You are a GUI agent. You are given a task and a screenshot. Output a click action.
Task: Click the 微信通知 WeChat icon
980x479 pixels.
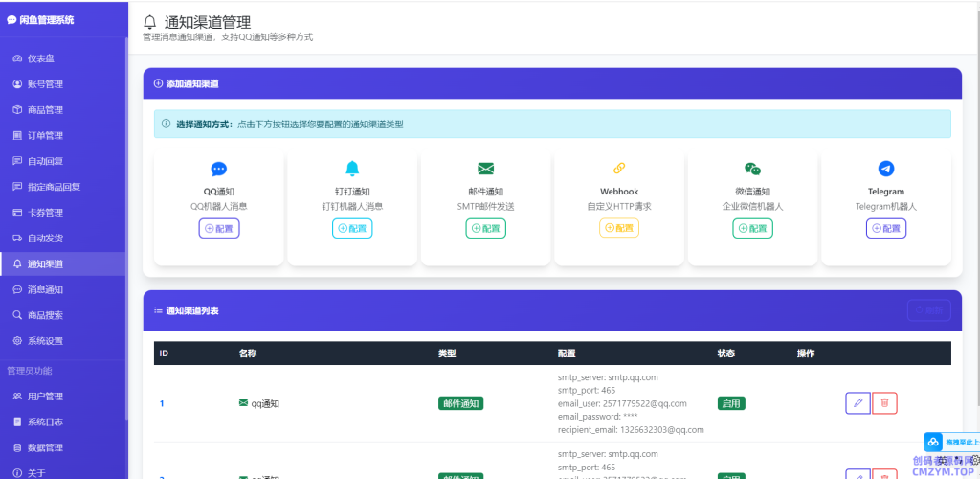[x=752, y=169]
